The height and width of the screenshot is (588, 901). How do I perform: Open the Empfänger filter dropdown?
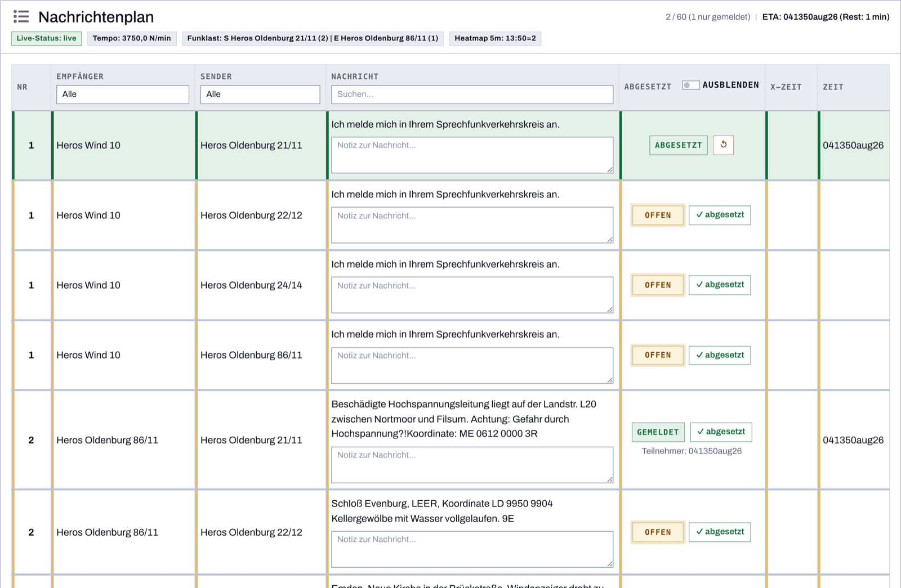[x=123, y=95]
